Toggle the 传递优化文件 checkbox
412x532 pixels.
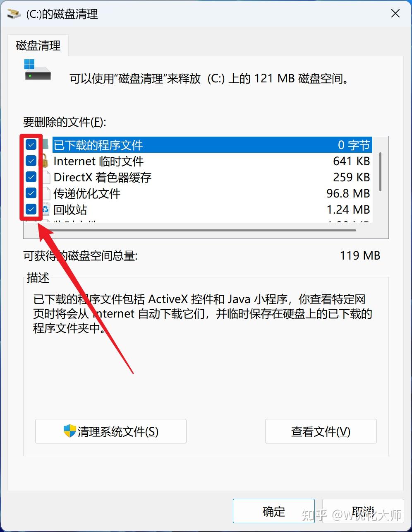(31, 193)
